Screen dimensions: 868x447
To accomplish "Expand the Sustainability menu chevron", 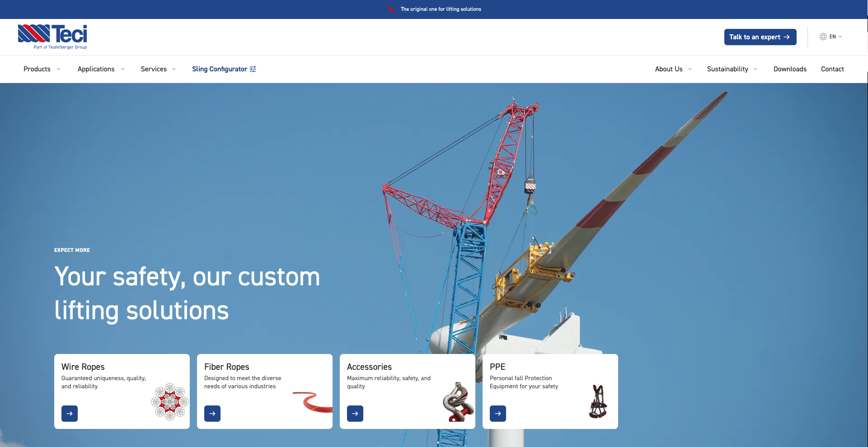I will 755,69.
